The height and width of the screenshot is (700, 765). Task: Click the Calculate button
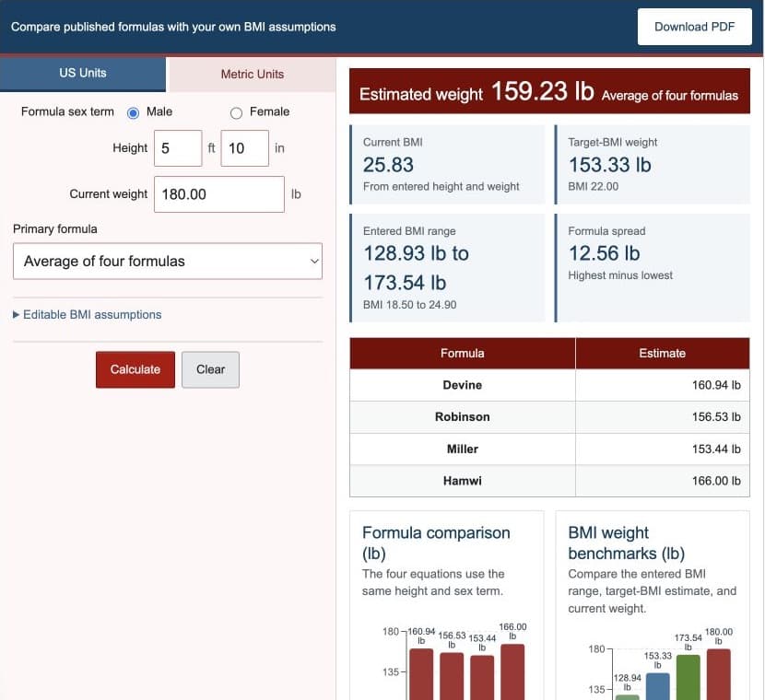(x=135, y=369)
